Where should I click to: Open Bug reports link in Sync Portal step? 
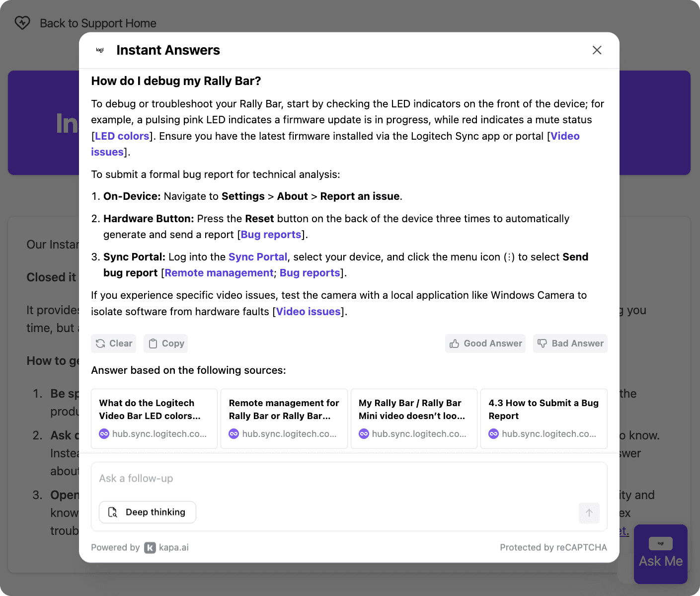310,273
